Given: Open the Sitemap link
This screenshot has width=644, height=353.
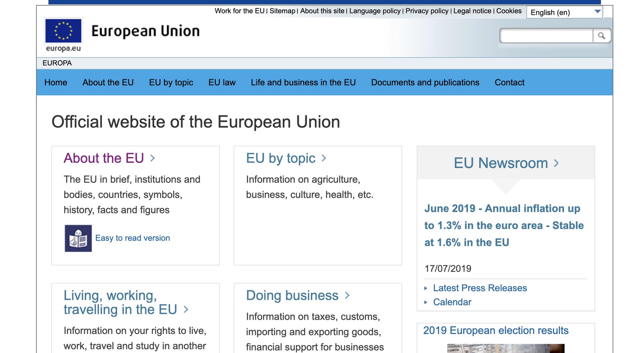Looking at the screenshot, I should [x=282, y=11].
